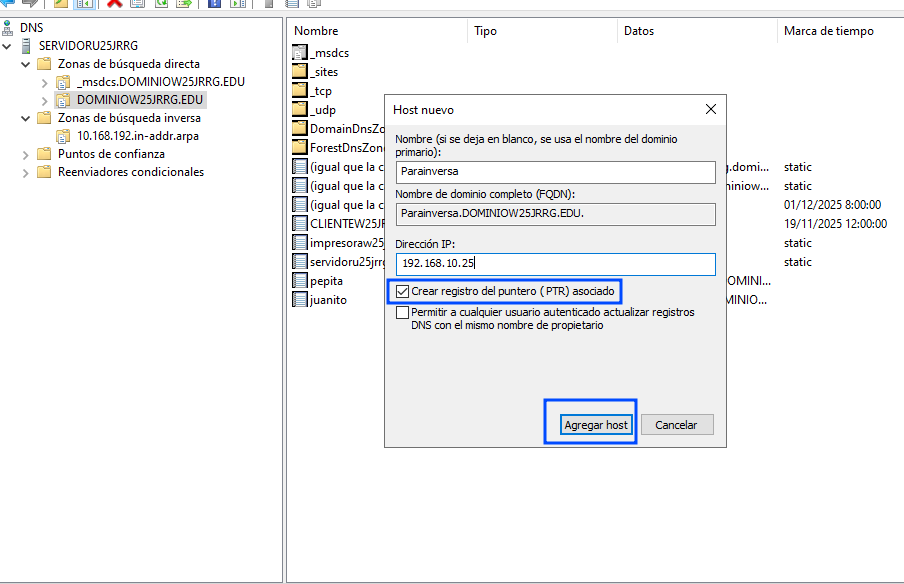The image size is (904, 584).
Task: Click the 19/11/2025 12:00:00 timestamp cell
Action: click(x=835, y=224)
